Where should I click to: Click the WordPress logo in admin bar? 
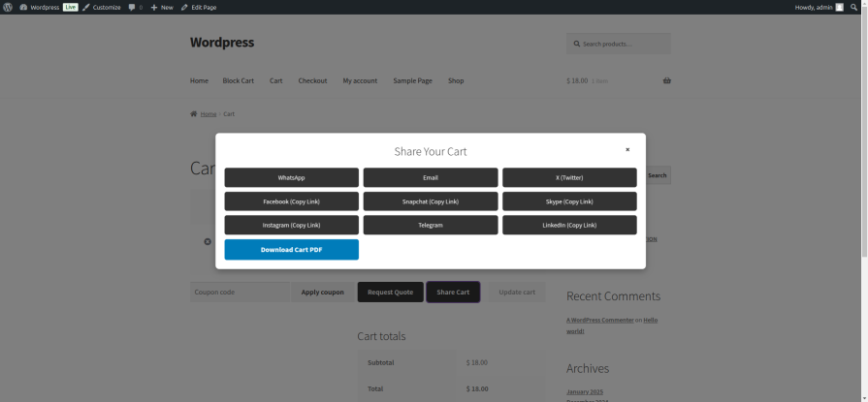point(8,7)
